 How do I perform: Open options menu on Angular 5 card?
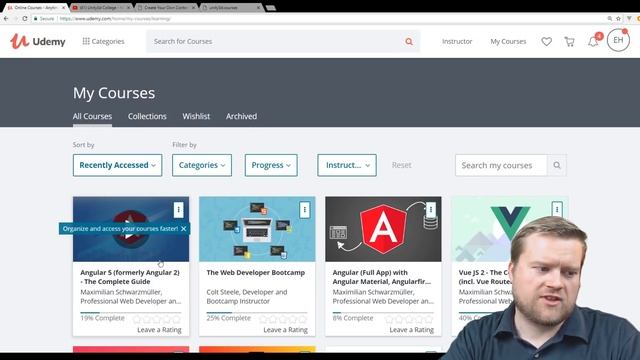point(178,210)
